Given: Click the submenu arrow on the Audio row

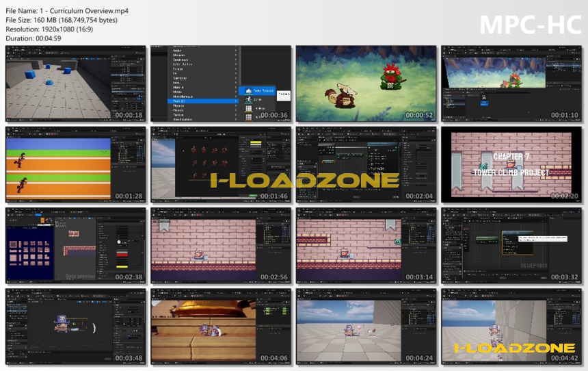Looking at the screenshot, I should click(x=236, y=51).
